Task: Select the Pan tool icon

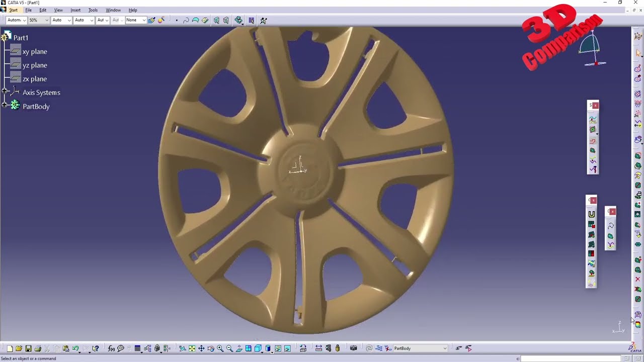Action: point(201,348)
